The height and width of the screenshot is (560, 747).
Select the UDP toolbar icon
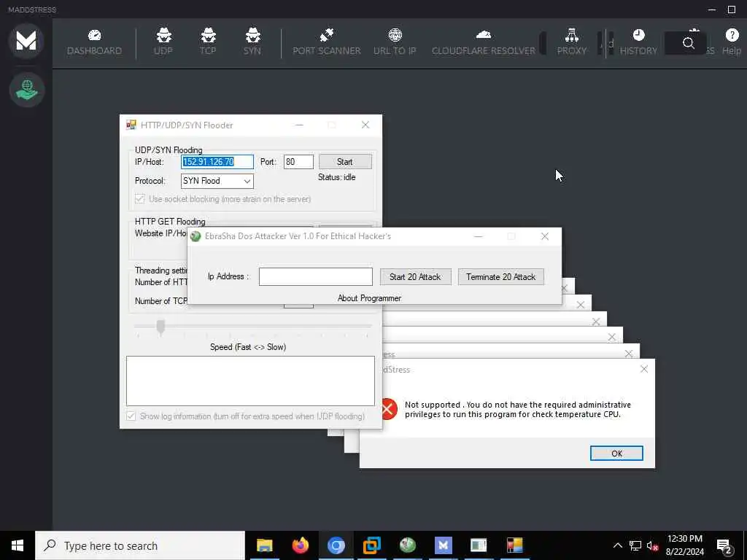(x=163, y=42)
